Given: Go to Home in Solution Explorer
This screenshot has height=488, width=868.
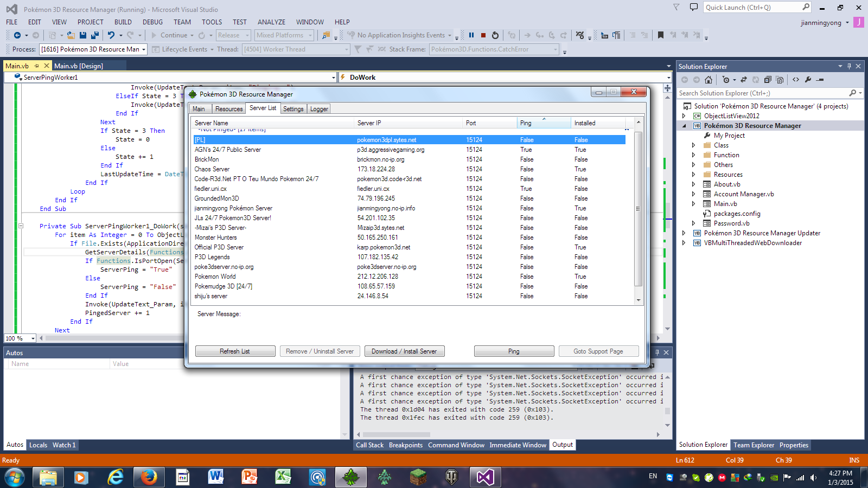Looking at the screenshot, I should (709, 80).
